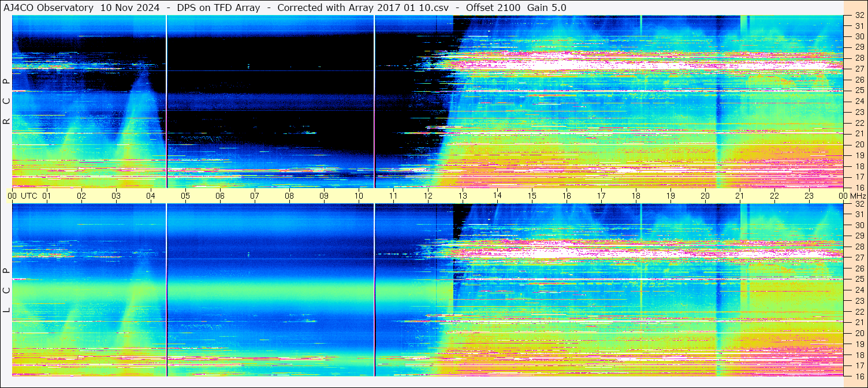Click the 25 MHz tick in RCP panel
This screenshot has width=868, height=388.
tap(859, 90)
